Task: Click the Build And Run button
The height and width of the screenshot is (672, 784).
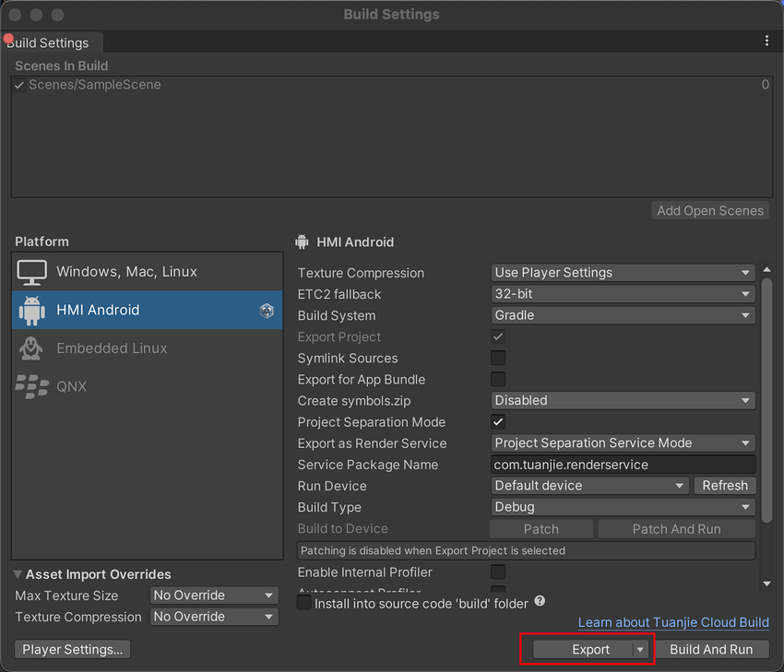Action: (711, 650)
